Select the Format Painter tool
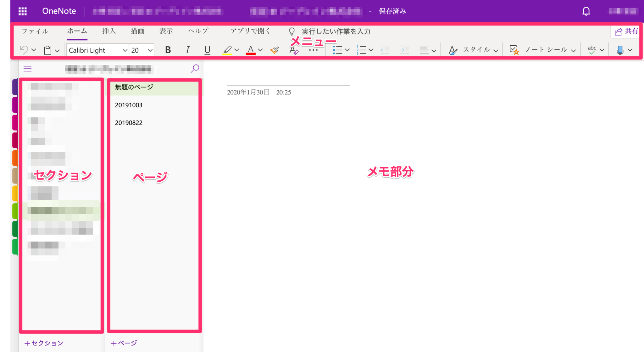 [274, 50]
